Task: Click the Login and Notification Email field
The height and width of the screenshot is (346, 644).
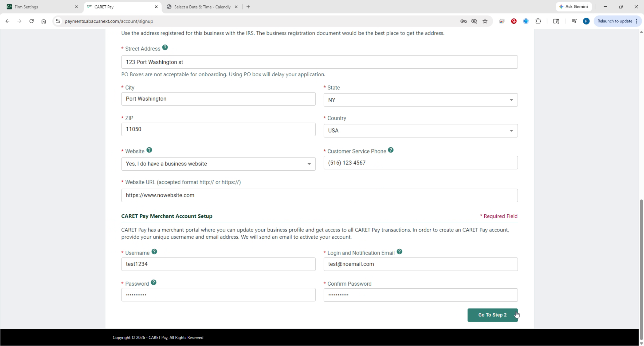Action: [x=420, y=264]
